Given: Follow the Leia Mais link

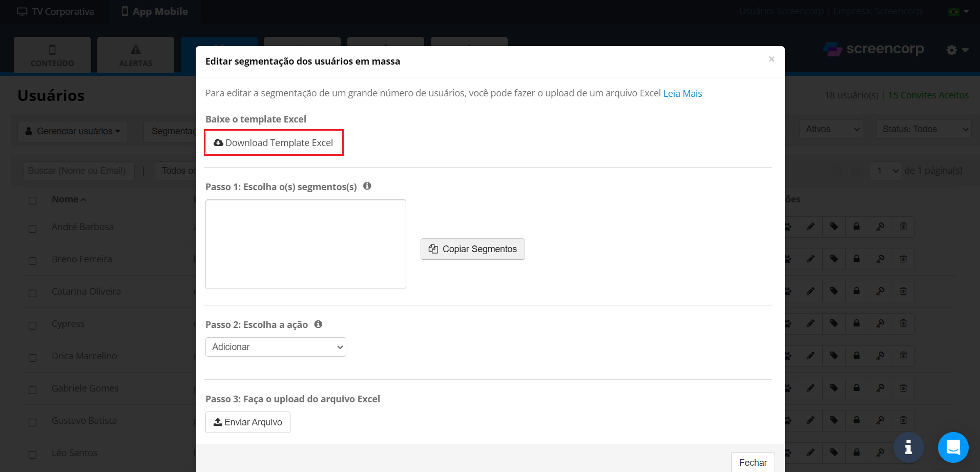Looking at the screenshot, I should click(x=682, y=93).
